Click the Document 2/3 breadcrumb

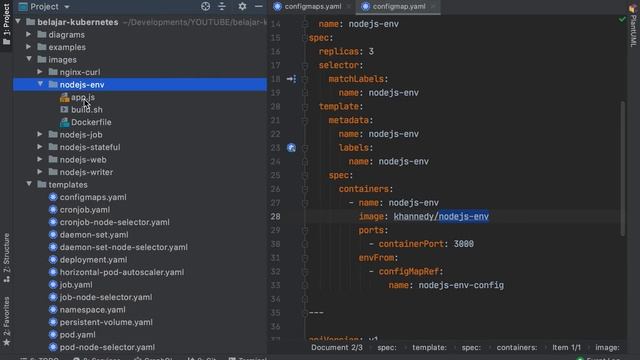[337, 348]
